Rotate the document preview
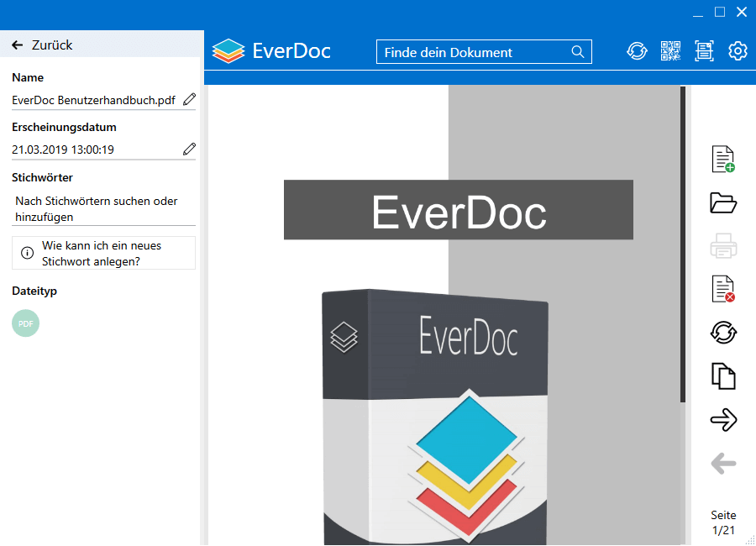The image size is (756, 546). click(x=722, y=333)
